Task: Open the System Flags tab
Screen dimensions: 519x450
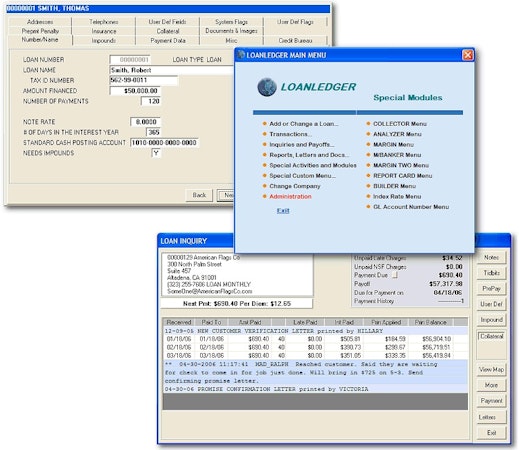Action: pos(231,22)
